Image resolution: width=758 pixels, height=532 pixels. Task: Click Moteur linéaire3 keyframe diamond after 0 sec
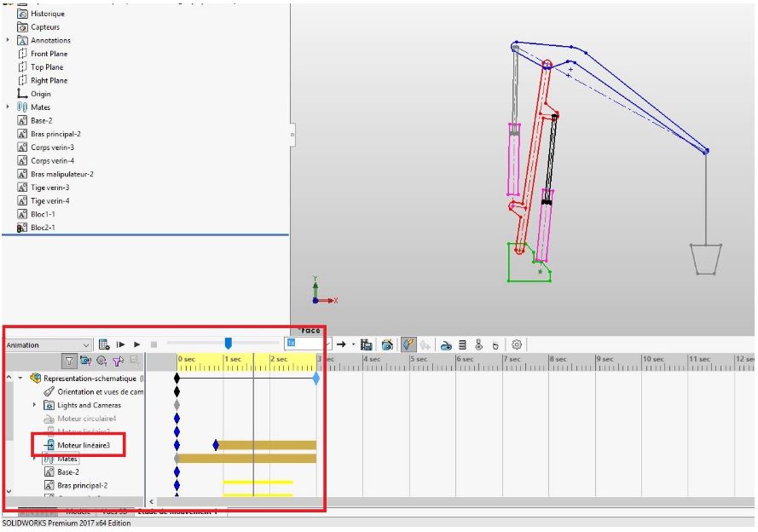(x=216, y=445)
